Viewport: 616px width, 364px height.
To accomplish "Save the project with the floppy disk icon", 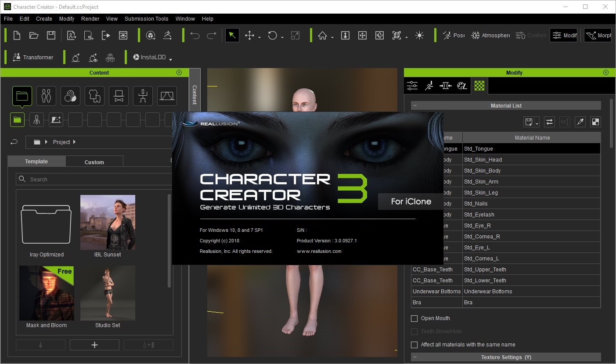I will pyautogui.click(x=51, y=36).
